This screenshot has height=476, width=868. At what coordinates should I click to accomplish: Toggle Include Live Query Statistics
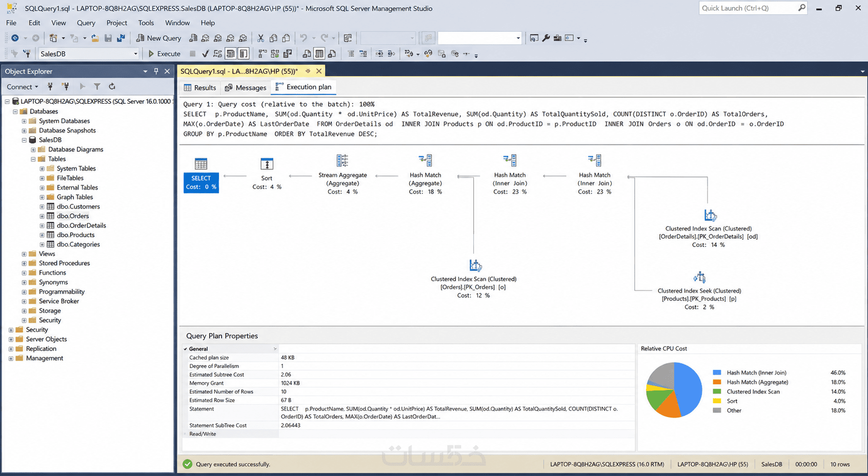[275, 53]
